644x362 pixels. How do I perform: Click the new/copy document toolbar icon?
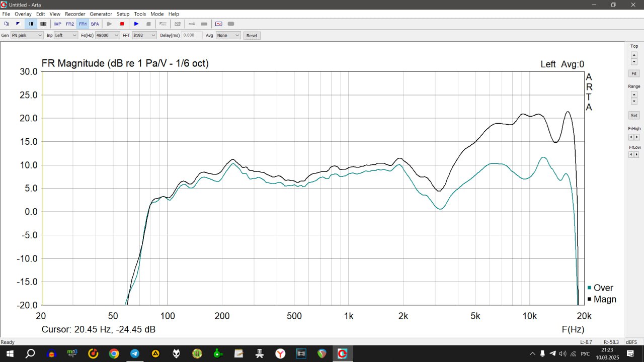pyautogui.click(x=7, y=24)
